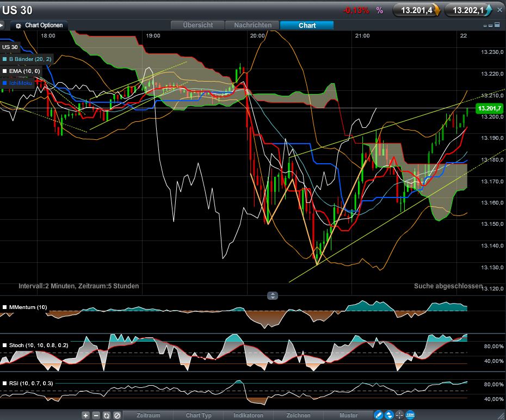Click the RSI 40,00% axis label
506x420 pixels.
click(x=493, y=399)
